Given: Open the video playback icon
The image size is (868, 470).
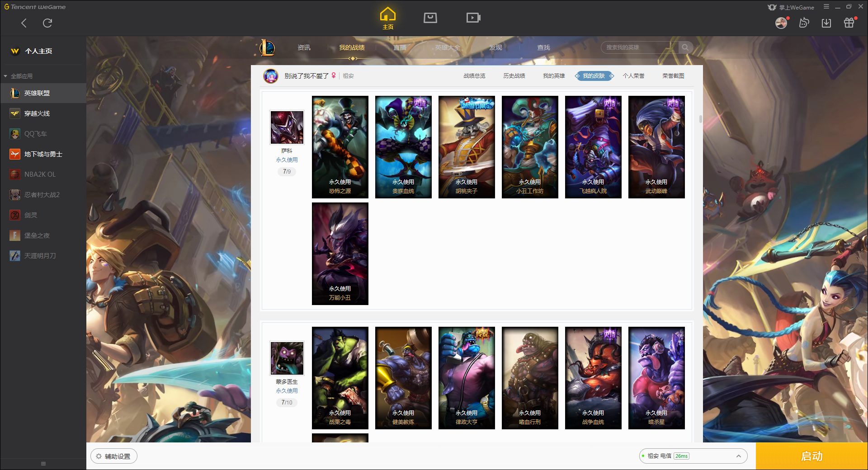Looking at the screenshot, I should [473, 18].
